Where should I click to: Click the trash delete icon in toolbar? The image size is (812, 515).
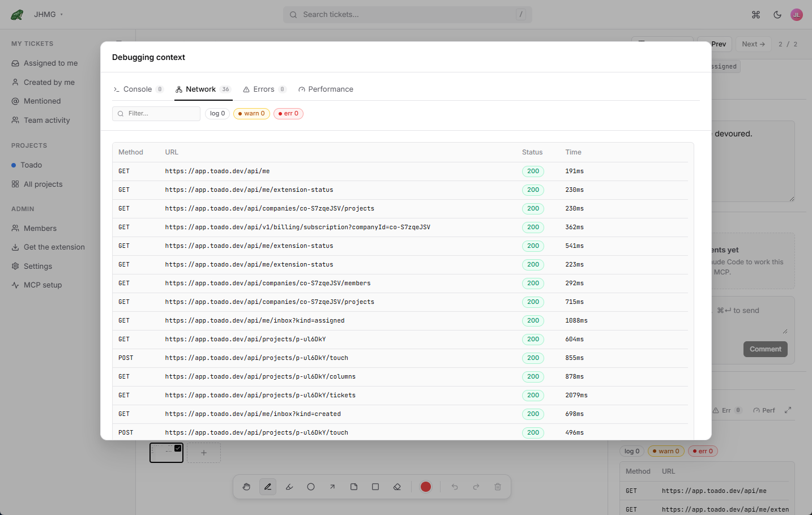point(498,487)
